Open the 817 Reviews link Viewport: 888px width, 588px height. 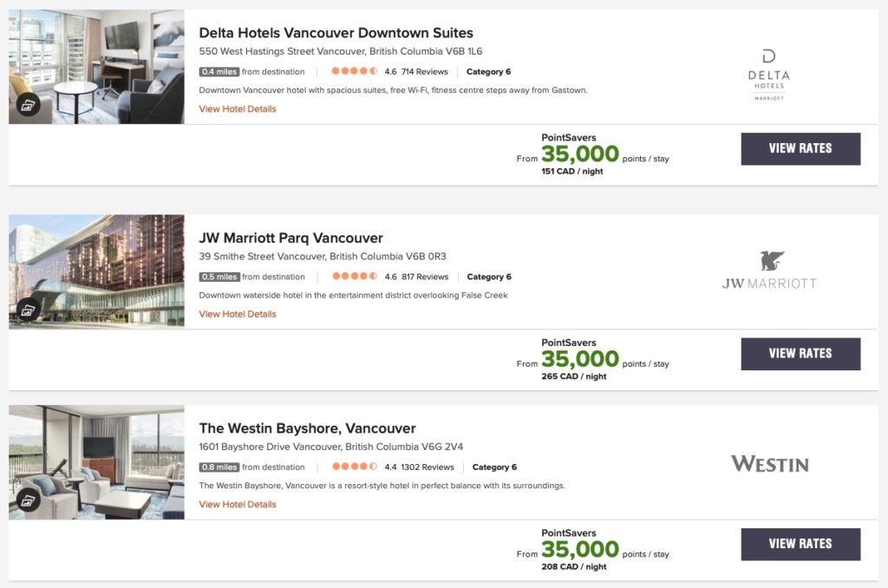(425, 278)
